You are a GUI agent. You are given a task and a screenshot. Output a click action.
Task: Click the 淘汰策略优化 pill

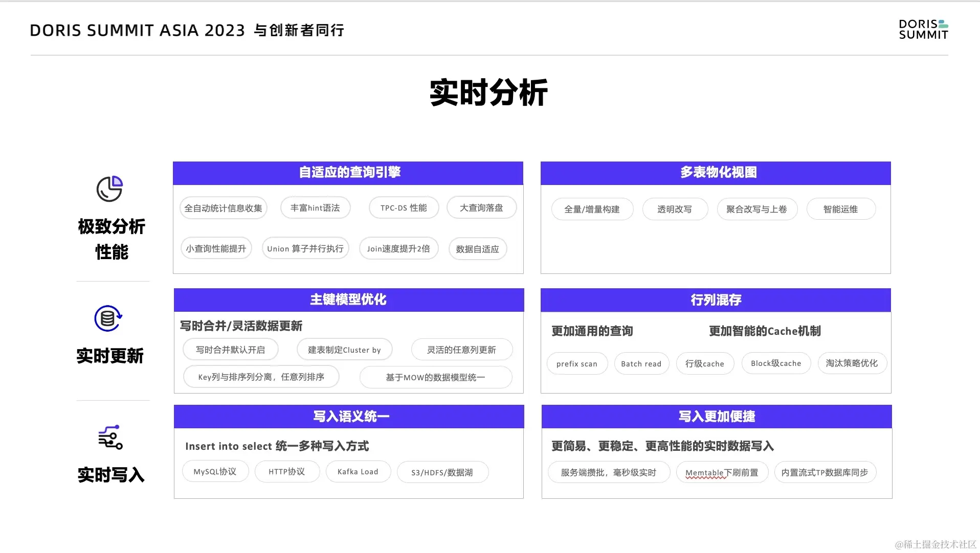point(852,363)
